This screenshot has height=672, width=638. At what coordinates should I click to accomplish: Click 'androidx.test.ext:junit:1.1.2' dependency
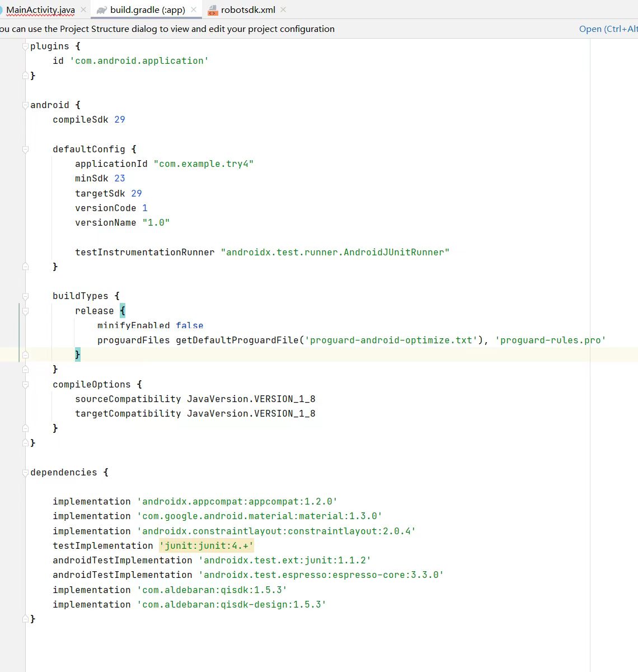click(285, 561)
